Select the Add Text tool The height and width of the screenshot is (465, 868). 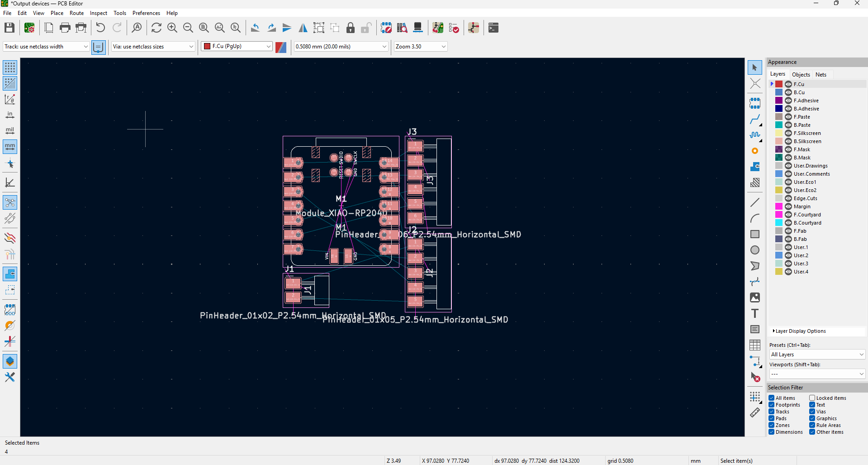pos(755,313)
